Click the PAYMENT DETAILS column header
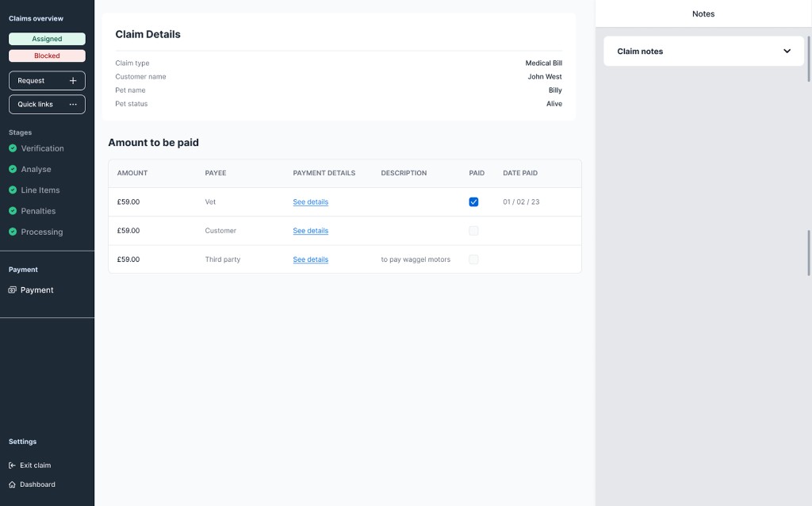 click(x=324, y=173)
